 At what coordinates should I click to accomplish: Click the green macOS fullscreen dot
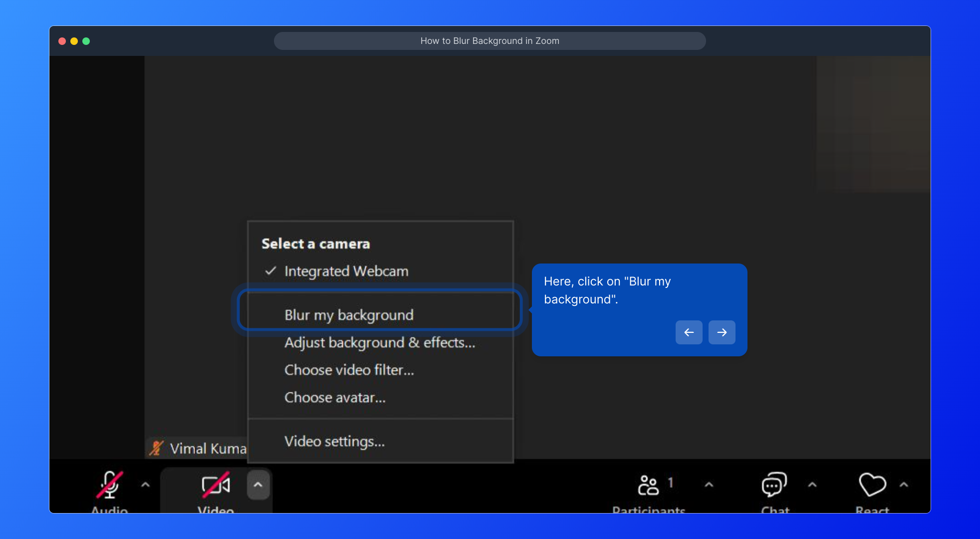tap(86, 41)
